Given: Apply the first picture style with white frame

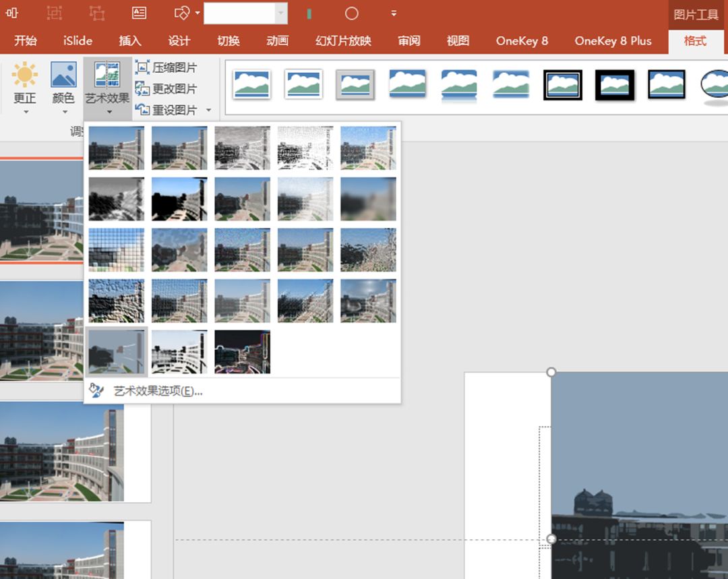Looking at the screenshot, I should (251, 84).
